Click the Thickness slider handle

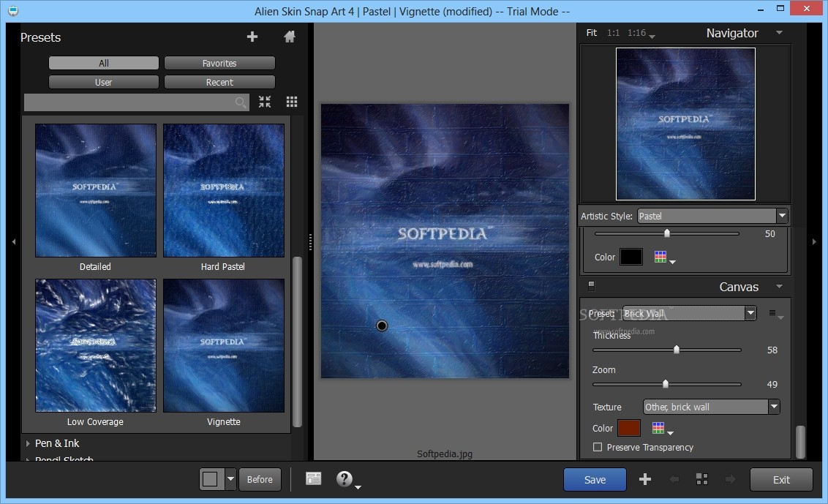[x=677, y=349]
